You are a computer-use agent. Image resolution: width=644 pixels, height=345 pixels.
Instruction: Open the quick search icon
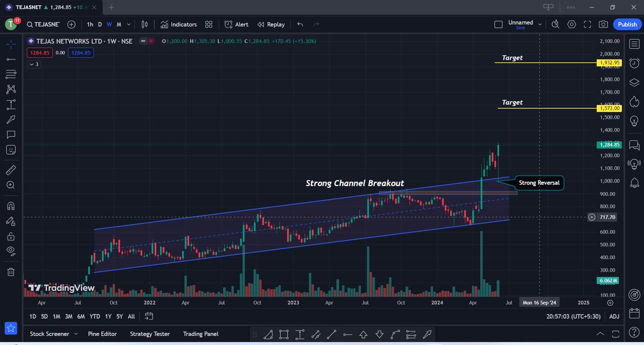(x=555, y=24)
